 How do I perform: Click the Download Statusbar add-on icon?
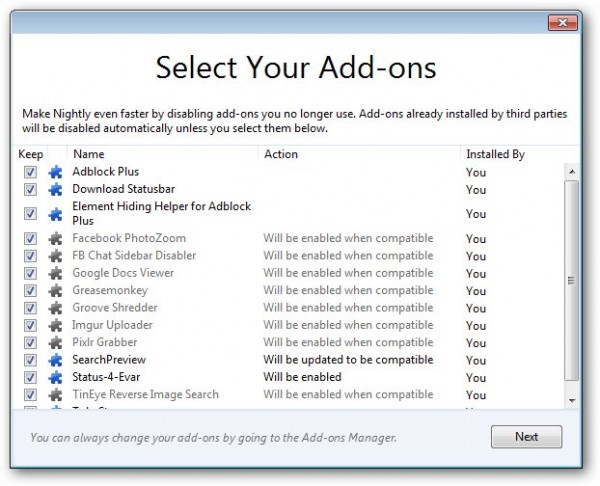[55, 189]
